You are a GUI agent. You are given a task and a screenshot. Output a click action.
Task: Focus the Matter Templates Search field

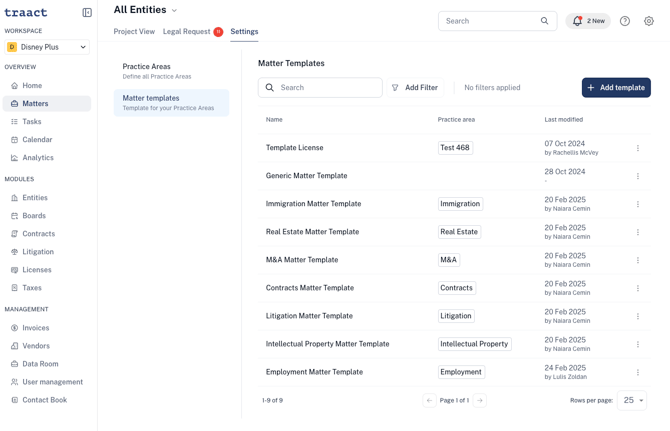[320, 88]
